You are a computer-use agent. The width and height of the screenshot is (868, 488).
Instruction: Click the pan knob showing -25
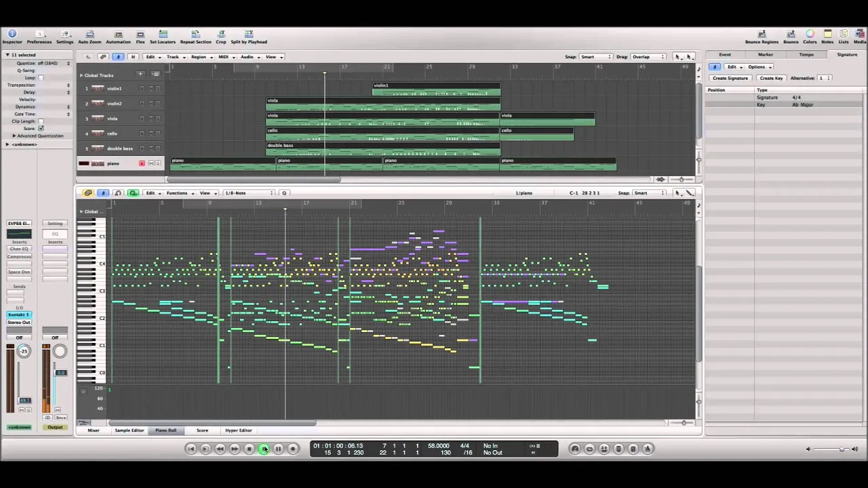tap(24, 350)
